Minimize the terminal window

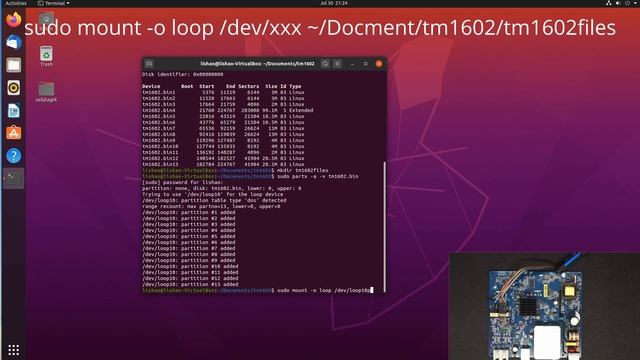click(352, 64)
